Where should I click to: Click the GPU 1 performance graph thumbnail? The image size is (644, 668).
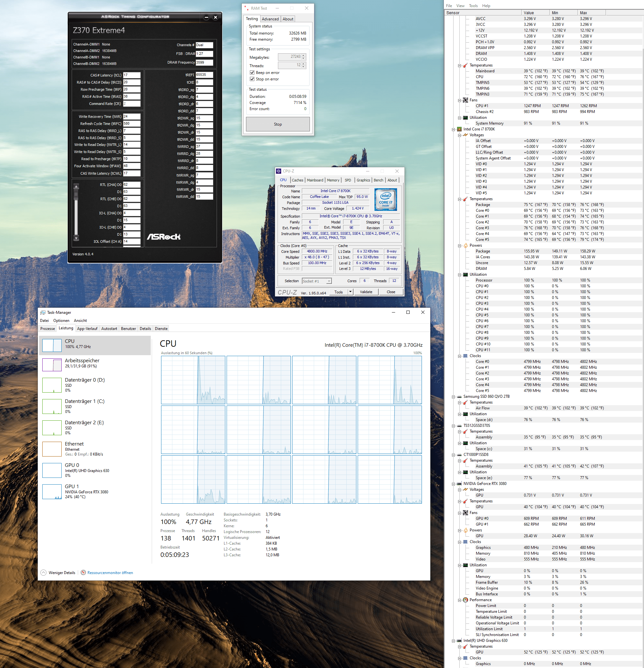52,491
